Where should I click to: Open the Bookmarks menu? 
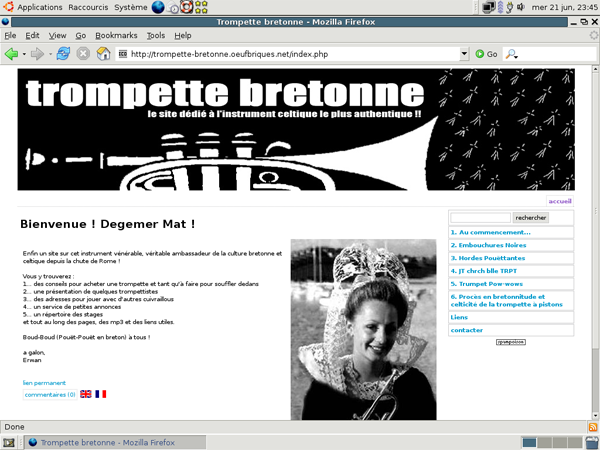coord(115,35)
